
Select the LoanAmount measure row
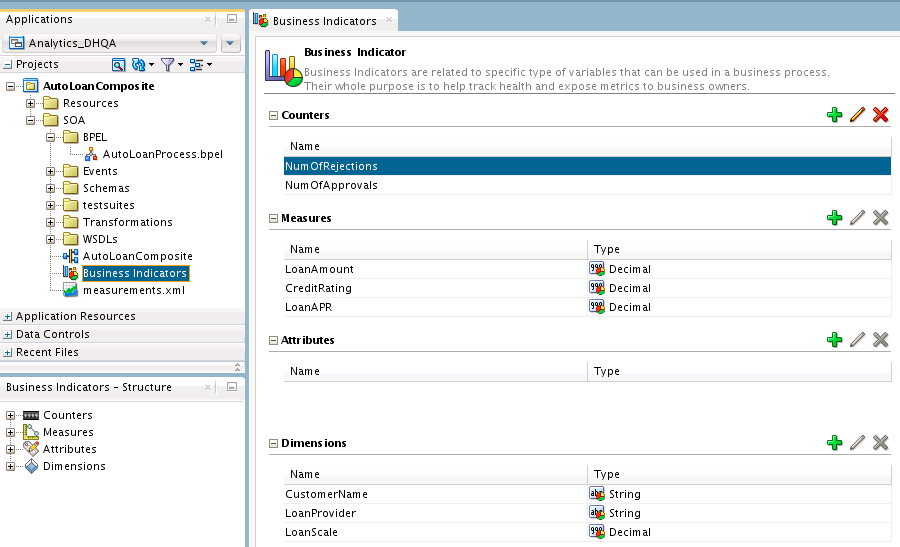587,269
